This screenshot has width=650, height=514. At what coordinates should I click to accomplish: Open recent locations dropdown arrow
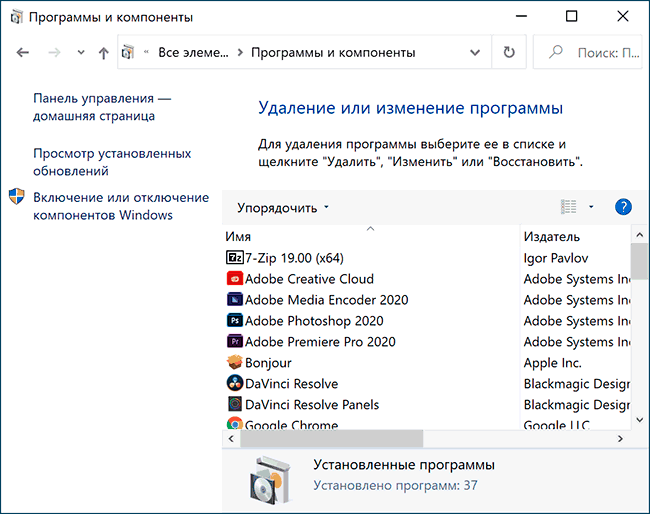(x=81, y=53)
